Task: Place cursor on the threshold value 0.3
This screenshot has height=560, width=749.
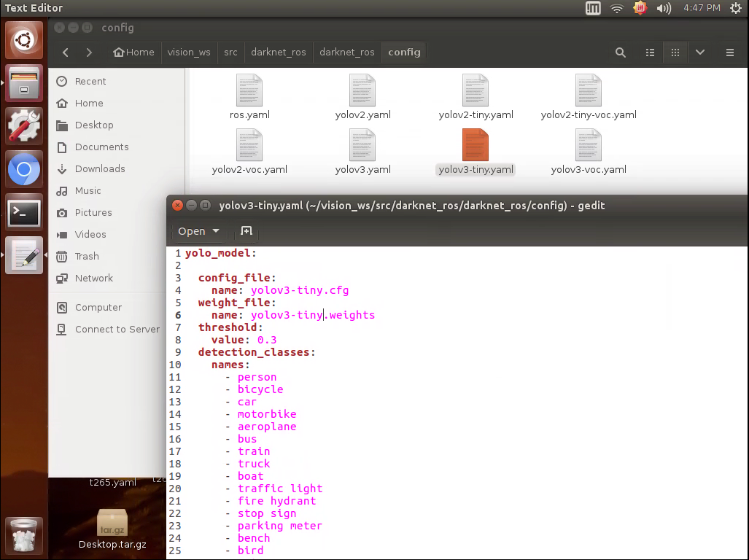Action: [267, 340]
